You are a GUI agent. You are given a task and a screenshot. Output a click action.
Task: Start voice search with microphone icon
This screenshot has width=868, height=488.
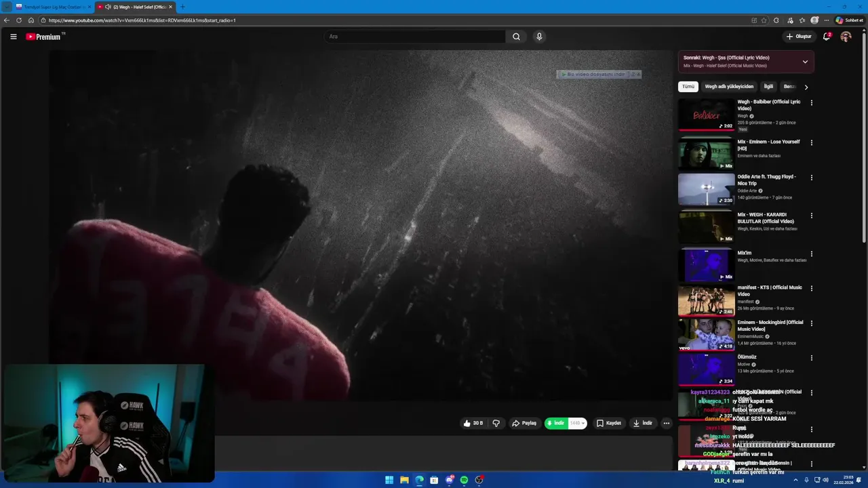click(539, 37)
